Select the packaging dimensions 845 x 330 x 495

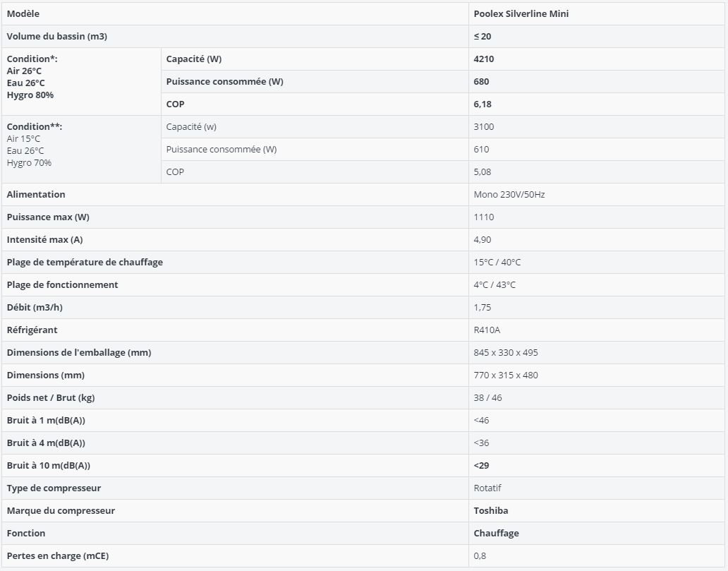(506, 353)
